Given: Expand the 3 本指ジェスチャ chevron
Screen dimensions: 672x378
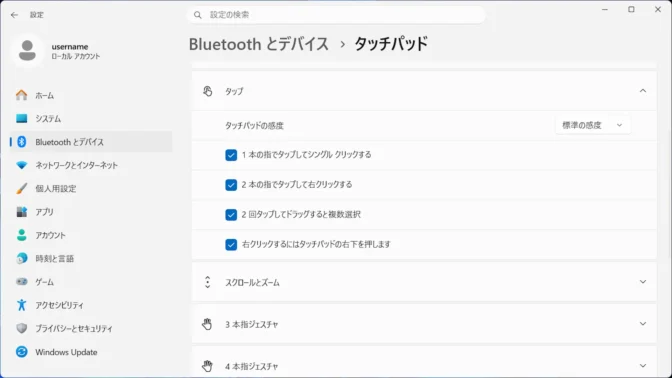Looking at the screenshot, I should tap(643, 324).
